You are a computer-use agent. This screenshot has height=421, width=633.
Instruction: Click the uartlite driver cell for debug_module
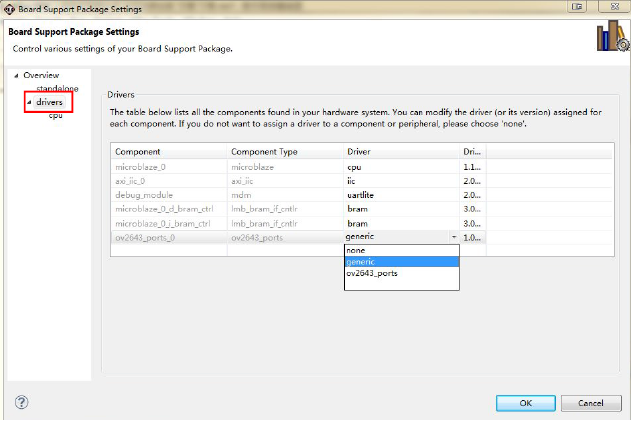click(400, 195)
